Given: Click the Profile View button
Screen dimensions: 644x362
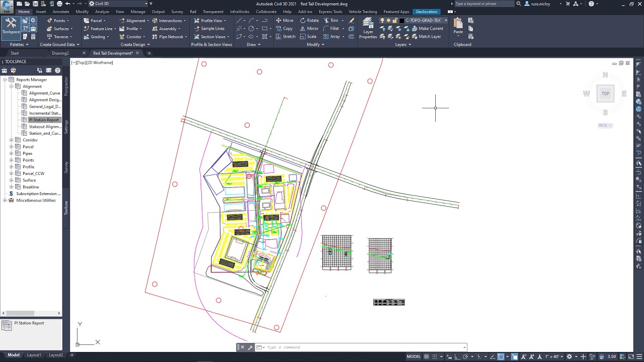Looking at the screenshot, I should (x=209, y=21).
